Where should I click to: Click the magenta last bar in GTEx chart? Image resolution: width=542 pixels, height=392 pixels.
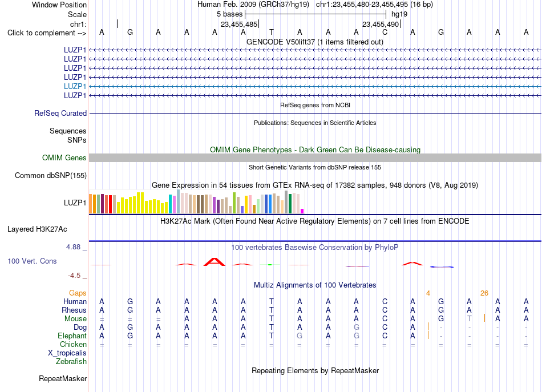click(x=302, y=211)
